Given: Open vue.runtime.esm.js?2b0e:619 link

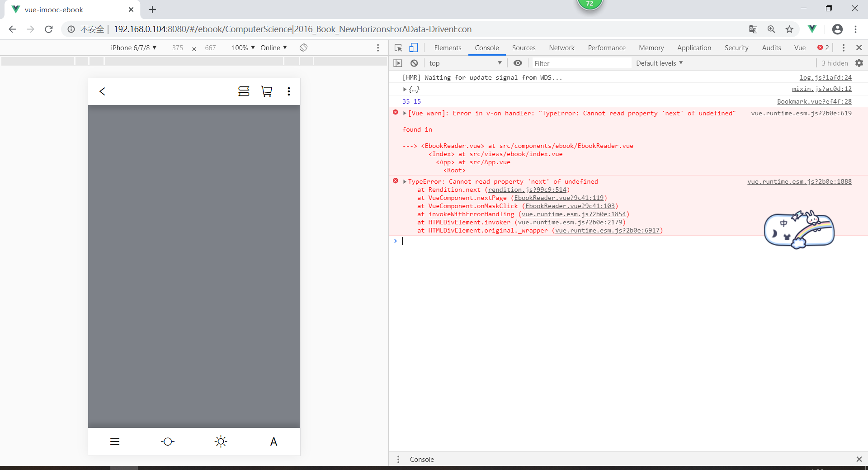Looking at the screenshot, I should click(801, 113).
